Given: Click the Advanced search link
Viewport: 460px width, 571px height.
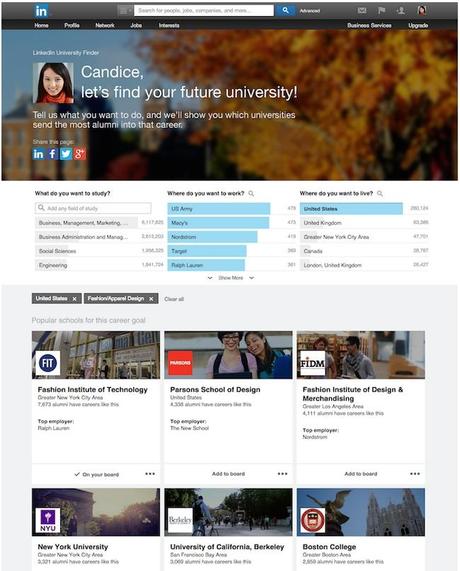Looking at the screenshot, I should pyautogui.click(x=310, y=11).
